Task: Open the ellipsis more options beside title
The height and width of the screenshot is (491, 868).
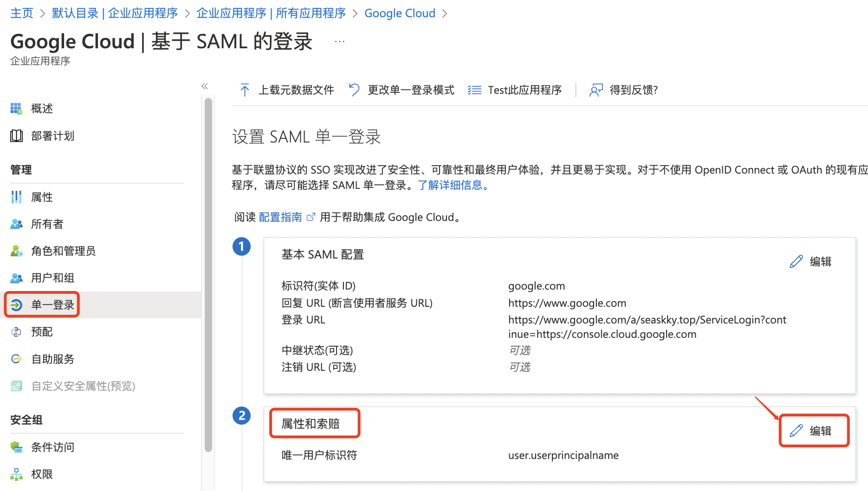Action: pyautogui.click(x=340, y=42)
